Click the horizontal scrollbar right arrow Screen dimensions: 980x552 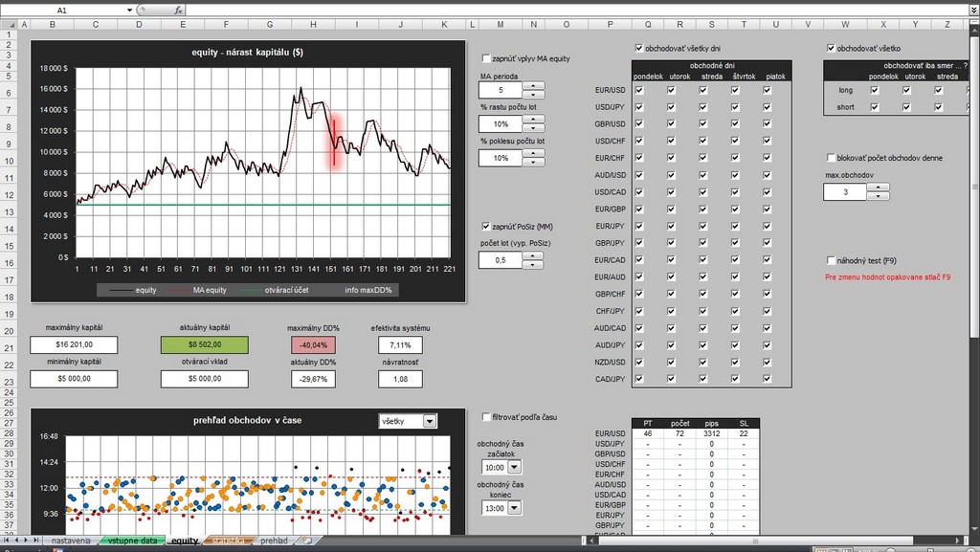pyautogui.click(x=957, y=541)
